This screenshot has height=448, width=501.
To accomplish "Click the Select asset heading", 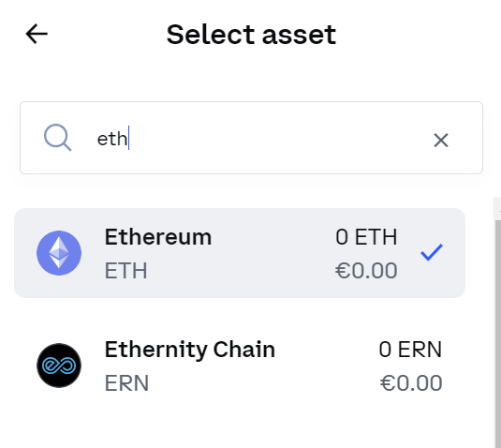I will point(251,35).
